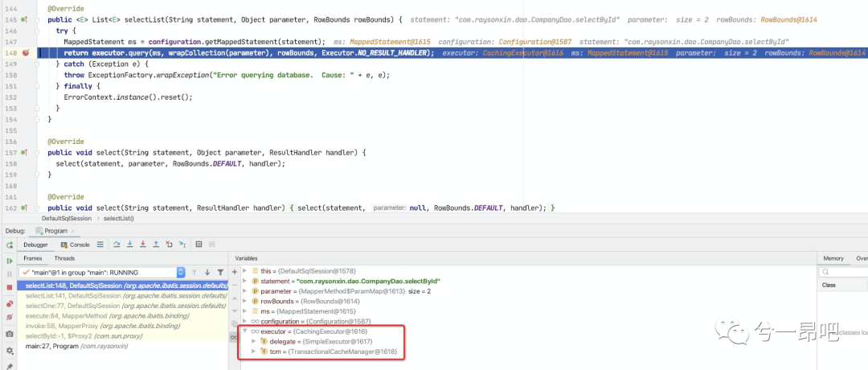Collapse the 'executor' variable node
Screen dimensions: 868x370
245,331
